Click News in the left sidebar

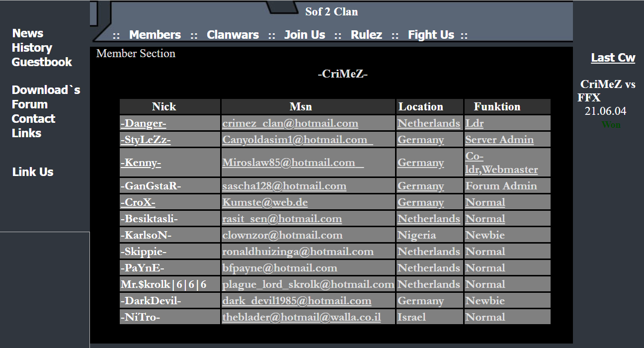tap(28, 33)
